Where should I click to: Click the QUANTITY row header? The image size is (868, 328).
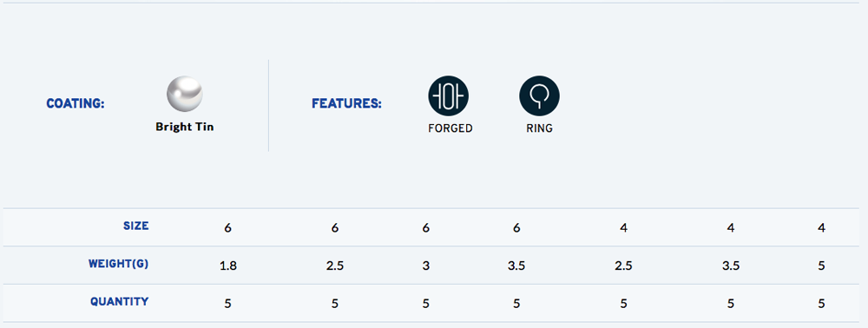tap(120, 301)
